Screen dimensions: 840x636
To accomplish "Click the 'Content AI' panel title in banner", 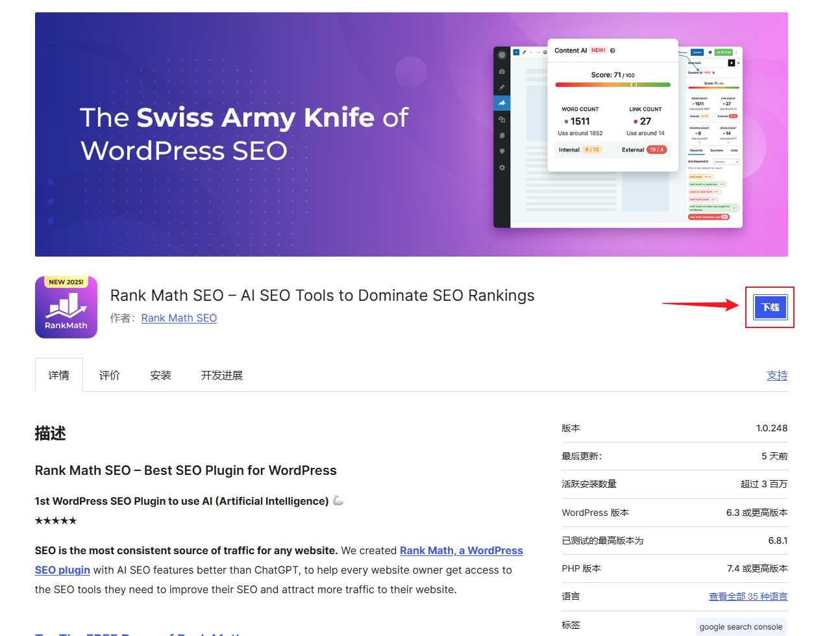I will click(571, 51).
